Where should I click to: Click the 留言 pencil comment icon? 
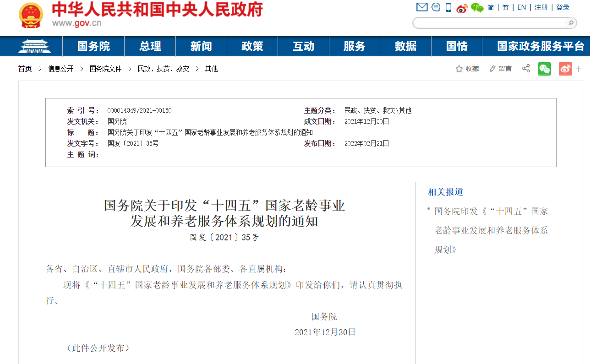(493, 68)
